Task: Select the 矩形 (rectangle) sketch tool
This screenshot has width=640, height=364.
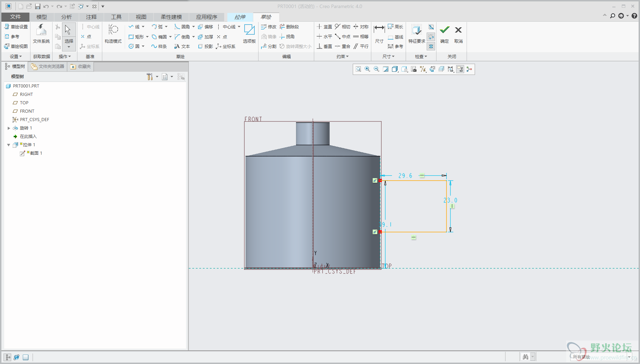Action: pyautogui.click(x=136, y=37)
